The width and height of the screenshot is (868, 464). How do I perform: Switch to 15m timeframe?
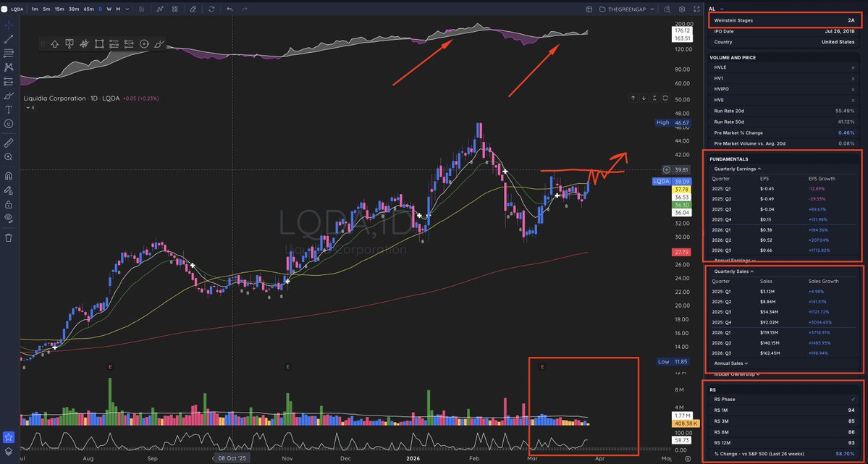pos(59,9)
